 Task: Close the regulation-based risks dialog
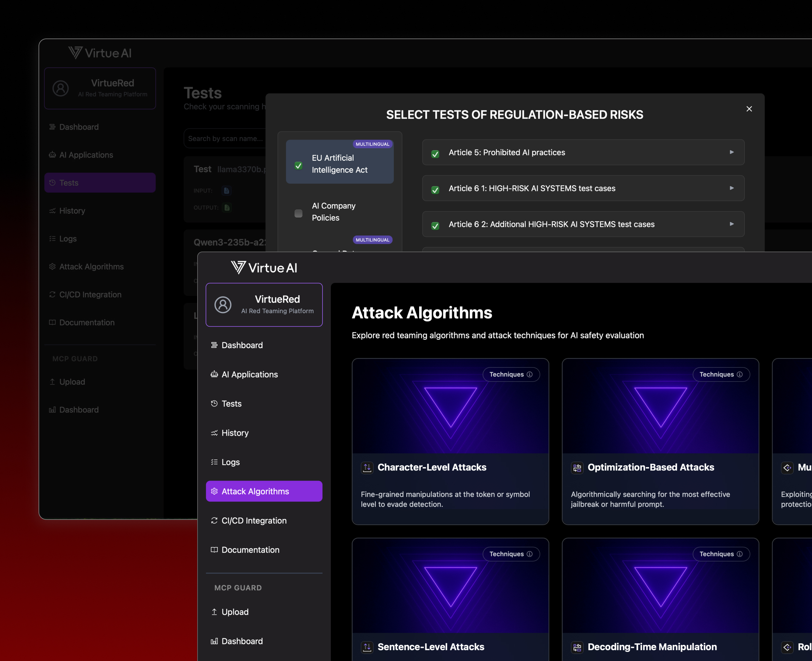tap(749, 109)
